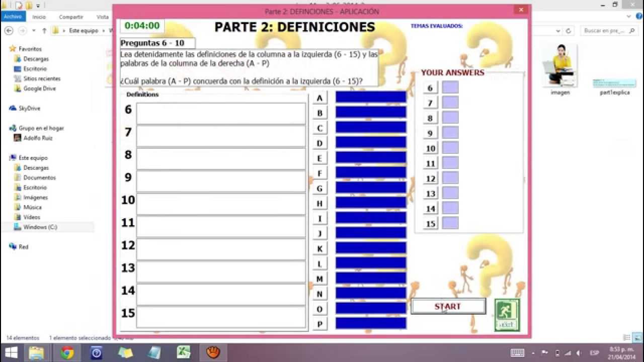The width and height of the screenshot is (644, 362).
Task: Open Sitios recientes in Favoritos
Action: pyautogui.click(x=41, y=78)
